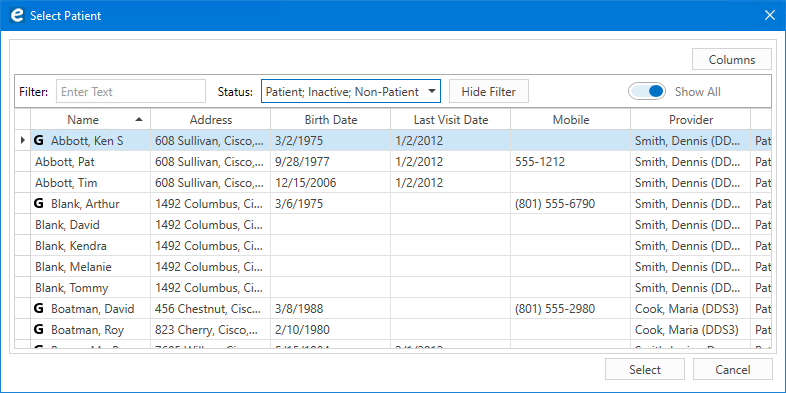Select the Blank, Melanie patient row
Image resolution: width=786 pixels, height=393 pixels.
click(x=392, y=267)
